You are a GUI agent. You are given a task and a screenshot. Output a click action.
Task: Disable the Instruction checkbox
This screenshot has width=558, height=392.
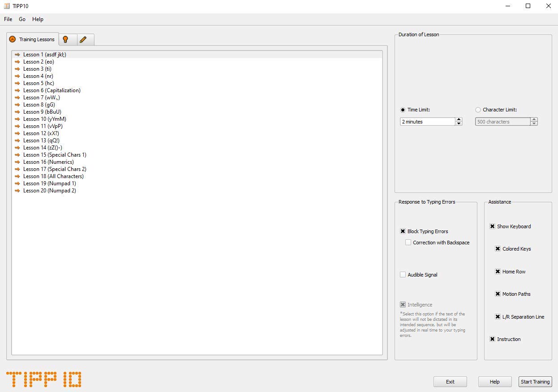(492, 339)
